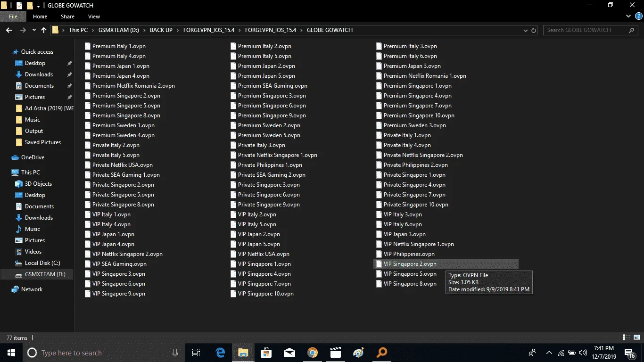Open Saved Pictures in the sidebar
Screen dimensions: 644x362
coord(43,142)
